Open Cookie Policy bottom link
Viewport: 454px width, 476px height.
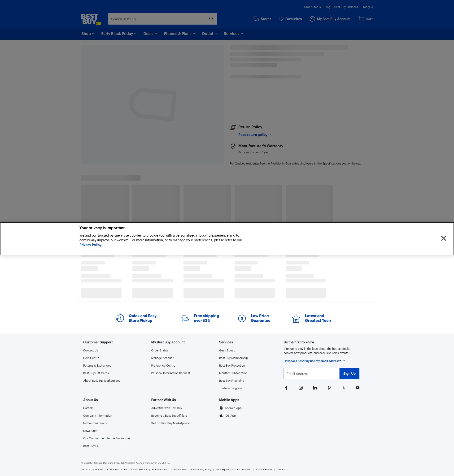[x=178, y=469]
